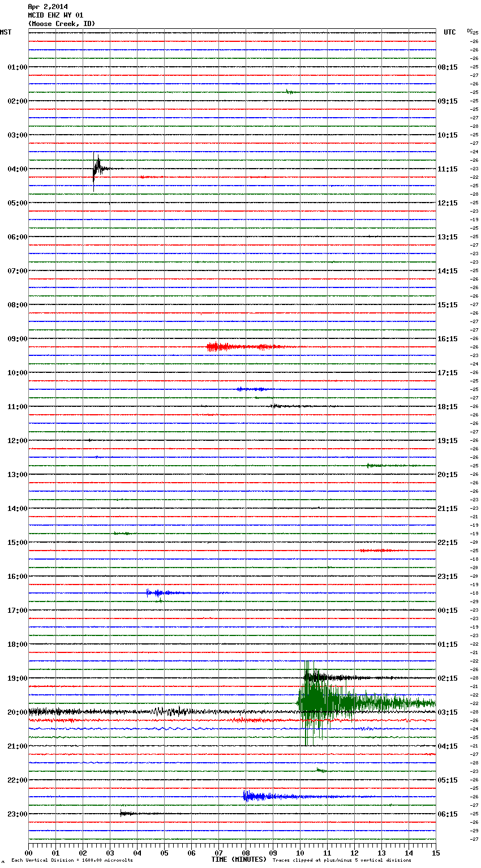The image size is (481, 868).
Task: Select station code text "MCID EHZ WY 01"
Action: 55,15
